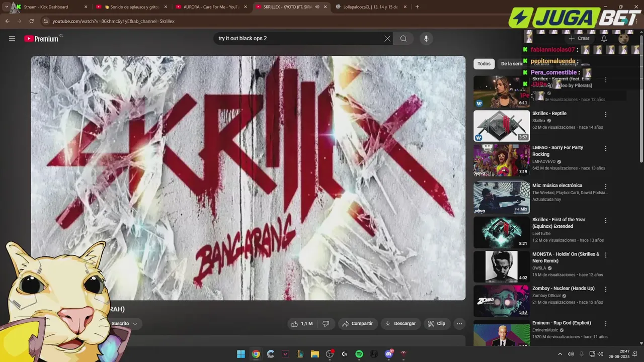This screenshot has height=362, width=644.
Task: Click the Descargar download button
Action: click(400, 324)
